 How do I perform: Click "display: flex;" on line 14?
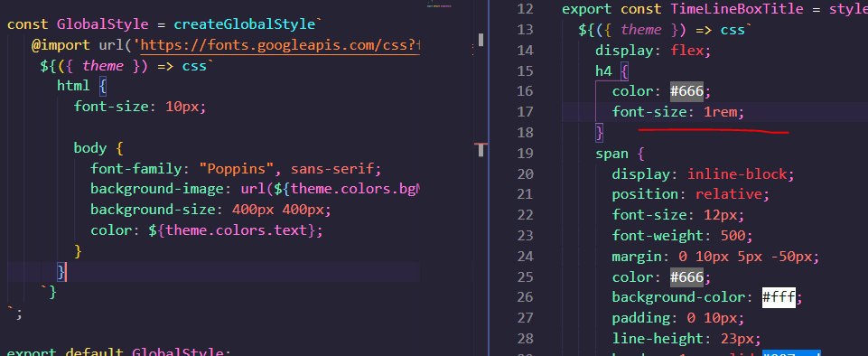coord(653,51)
